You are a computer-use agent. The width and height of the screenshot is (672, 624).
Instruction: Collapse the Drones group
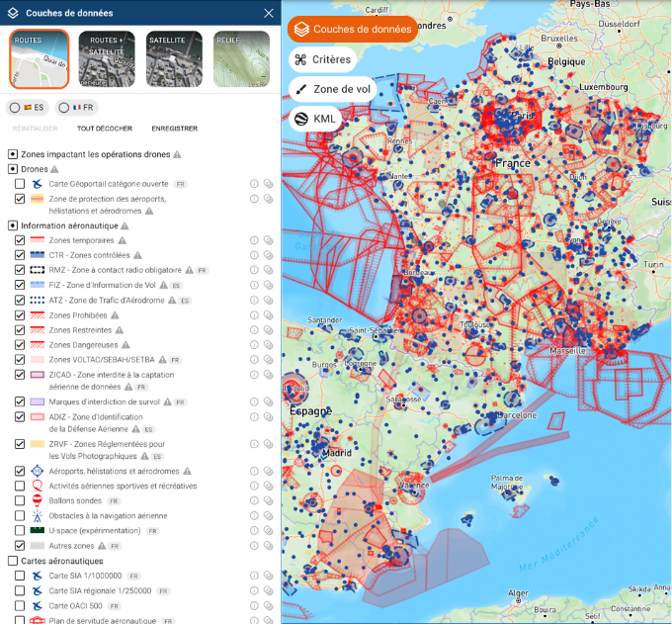[x=13, y=169]
